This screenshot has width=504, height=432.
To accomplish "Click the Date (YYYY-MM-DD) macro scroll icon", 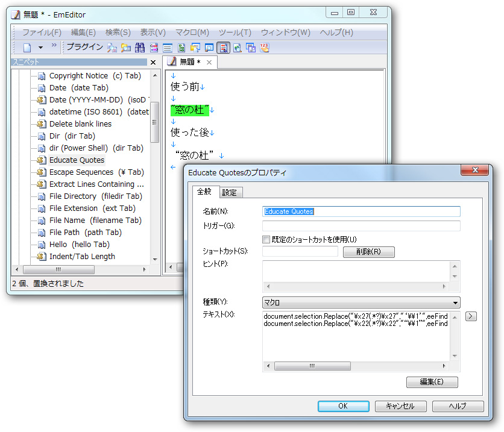I will 42,100.
